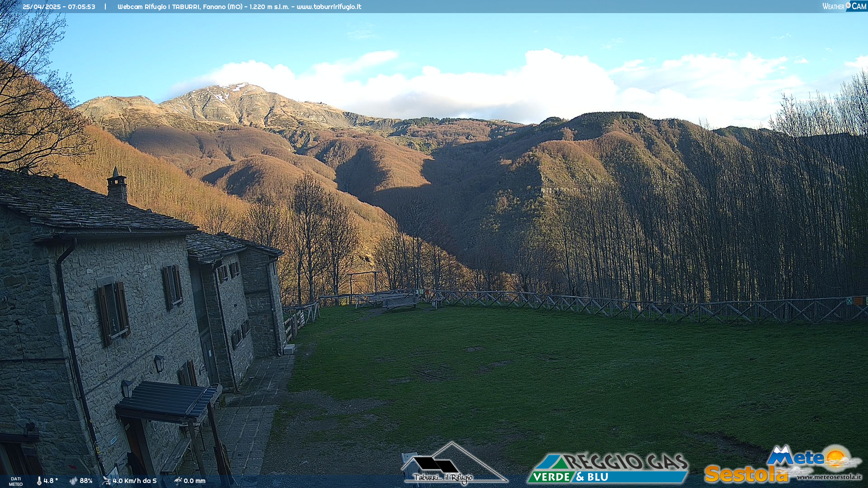The width and height of the screenshot is (868, 488).
Task: Select the rainfall value 0.0 mm
Action: pos(194,481)
